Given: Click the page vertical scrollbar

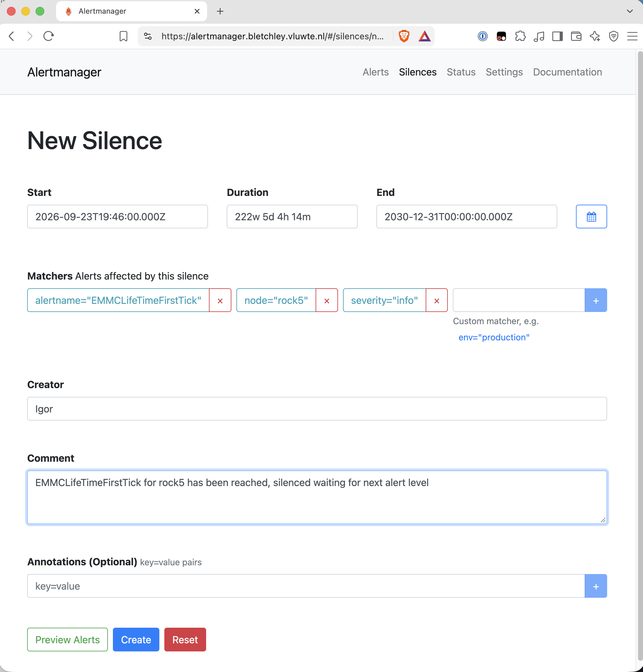Looking at the screenshot, I should point(640,357).
